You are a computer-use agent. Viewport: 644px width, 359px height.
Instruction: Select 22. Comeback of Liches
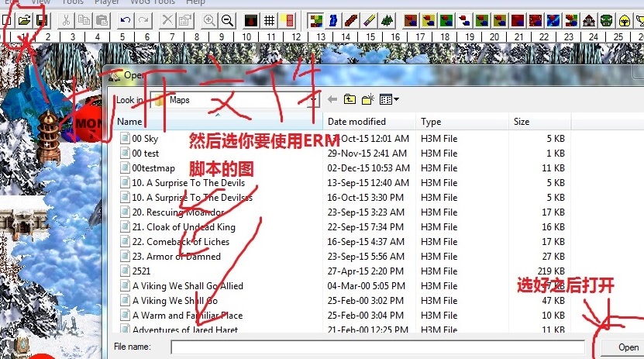pos(181,242)
